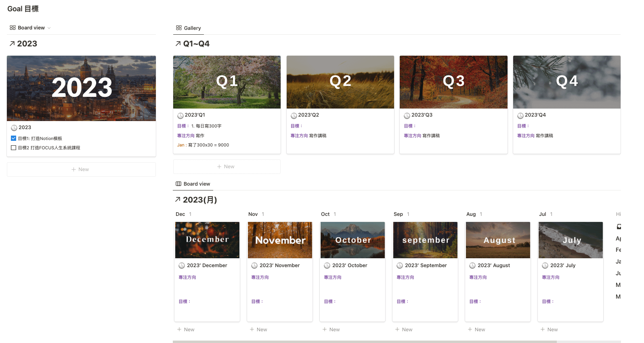The width and height of the screenshot is (644, 343).
Task: Check the 目標2 打造FOCUS人生系統課程 checkbox
Action: (x=14, y=148)
